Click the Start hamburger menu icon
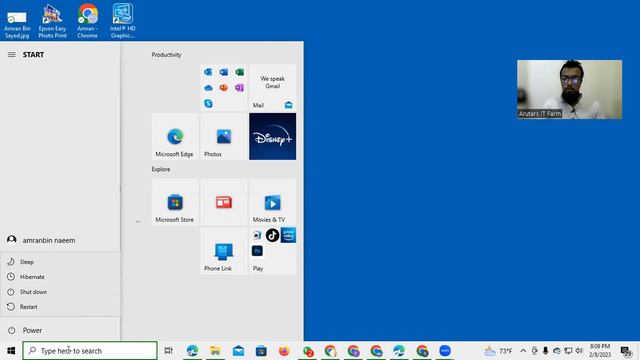640x360 pixels. 11,54
